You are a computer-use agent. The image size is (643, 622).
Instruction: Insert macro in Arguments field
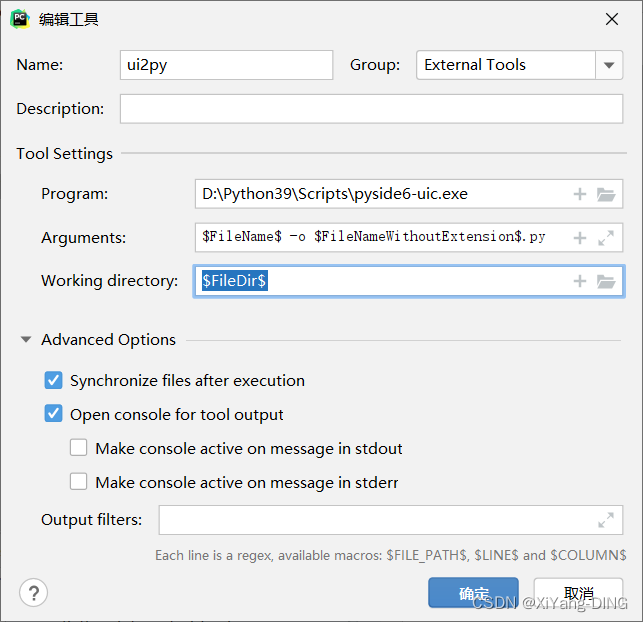coord(580,238)
